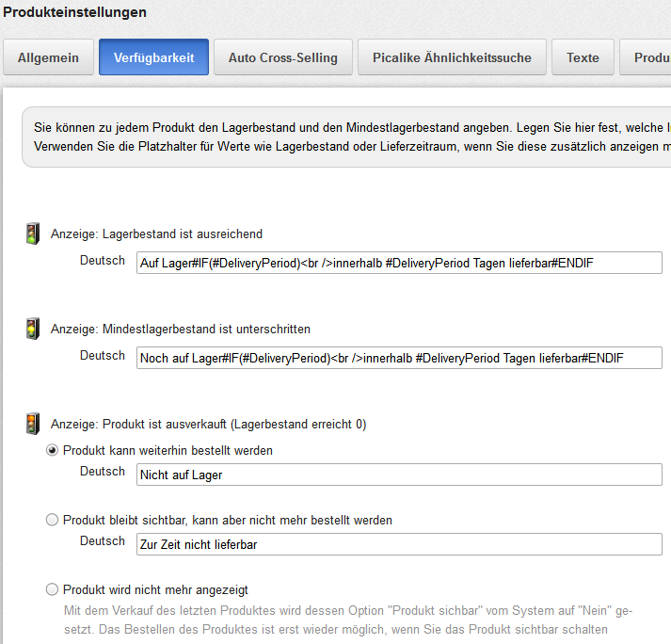
Task: Click the green traffic light stock icon
Action: pyautogui.click(x=33, y=233)
